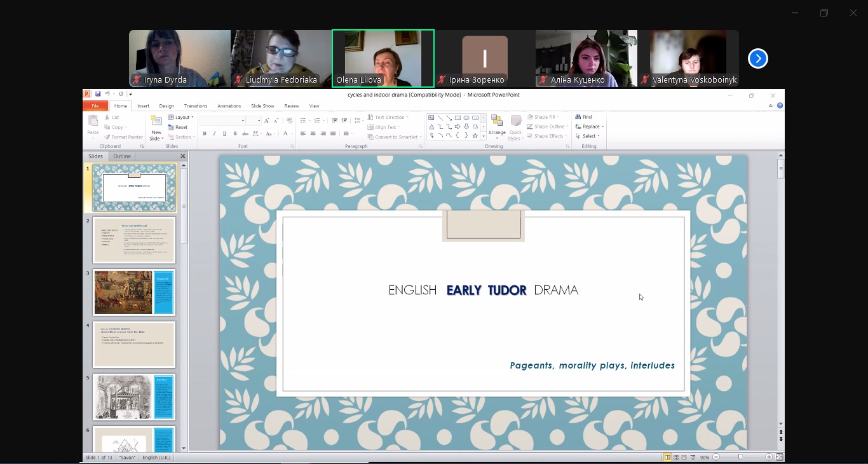Open Arrange options

[x=497, y=127]
